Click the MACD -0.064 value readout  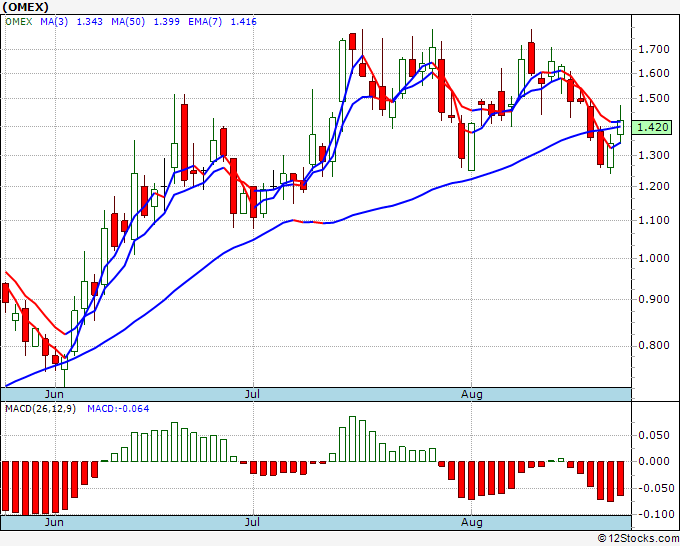[x=118, y=409]
